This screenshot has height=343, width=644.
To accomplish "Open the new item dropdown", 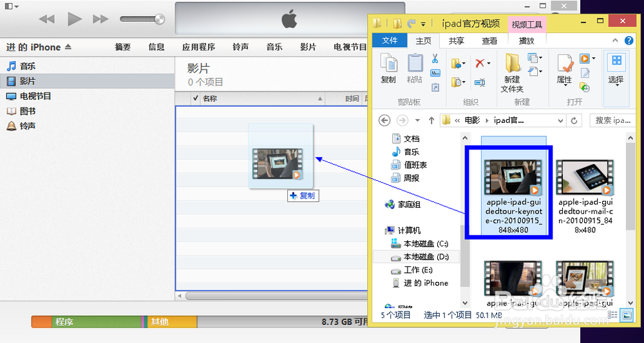I will 535,58.
